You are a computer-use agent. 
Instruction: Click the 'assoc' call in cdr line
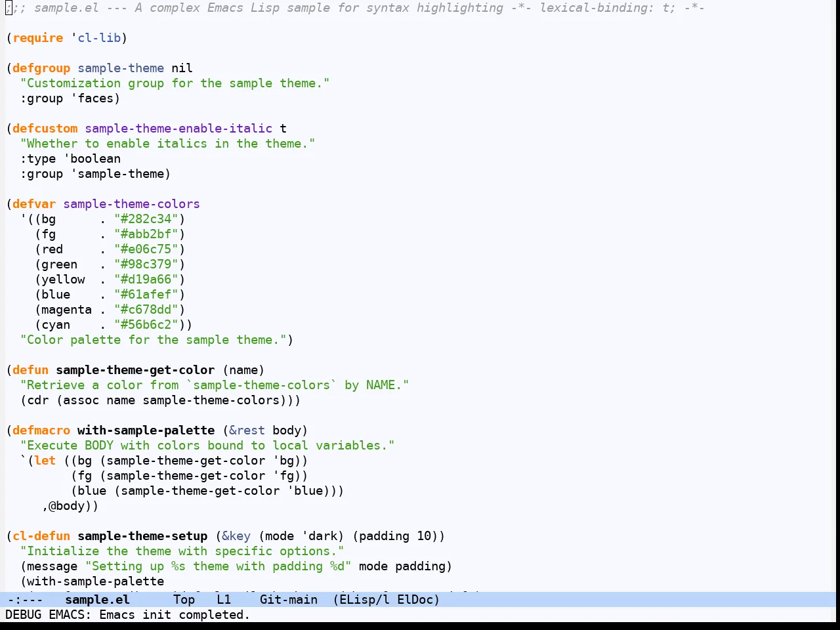click(81, 400)
